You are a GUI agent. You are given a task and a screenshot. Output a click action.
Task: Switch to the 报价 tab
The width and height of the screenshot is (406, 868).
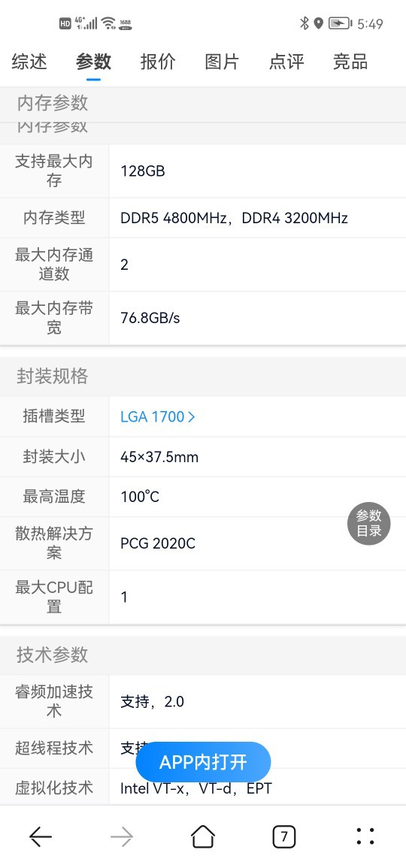[x=158, y=62]
